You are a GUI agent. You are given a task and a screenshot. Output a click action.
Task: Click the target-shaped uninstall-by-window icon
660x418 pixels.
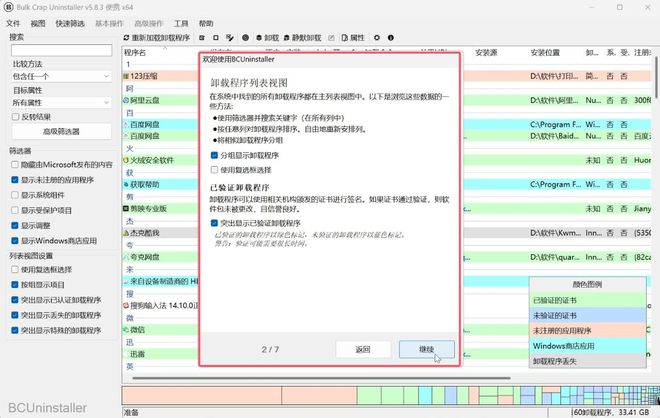click(245, 38)
